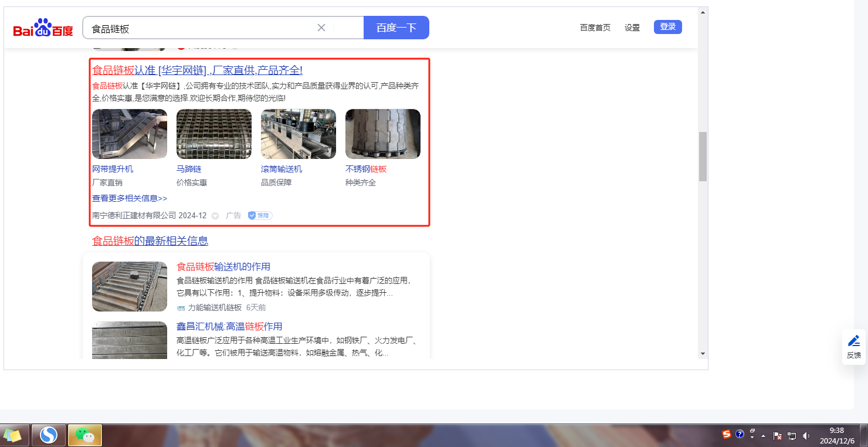Image resolution: width=868 pixels, height=447 pixels.
Task: Open the 不锈钢链板 product thumbnail
Action: click(383, 134)
